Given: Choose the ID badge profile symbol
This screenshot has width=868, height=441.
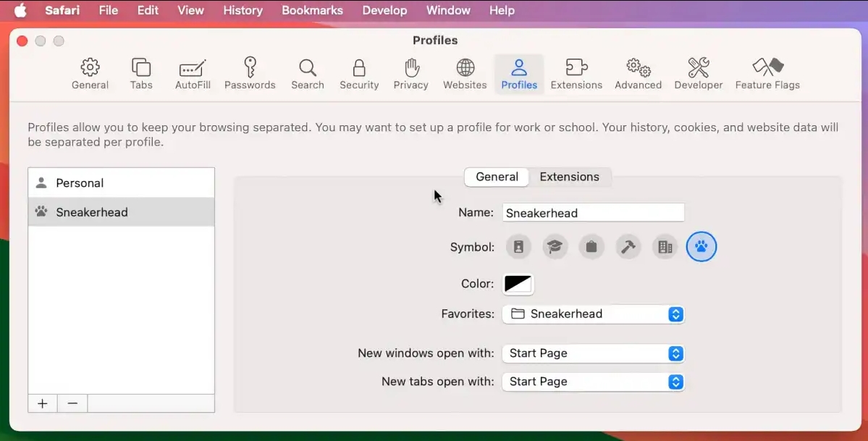Looking at the screenshot, I should 518,246.
